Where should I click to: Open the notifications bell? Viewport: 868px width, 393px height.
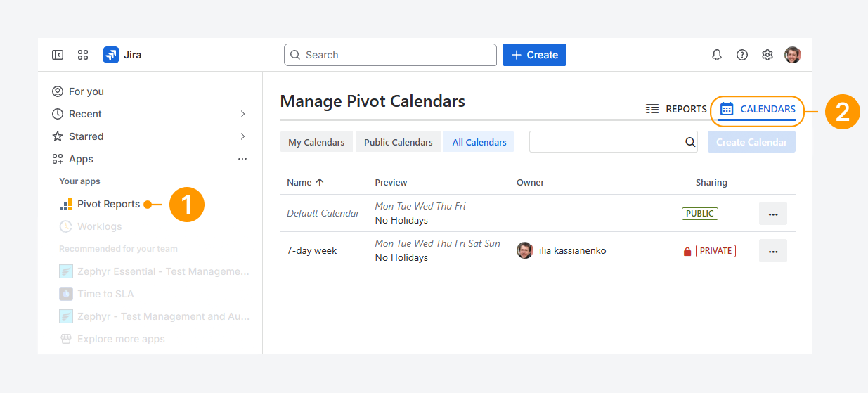tap(717, 55)
